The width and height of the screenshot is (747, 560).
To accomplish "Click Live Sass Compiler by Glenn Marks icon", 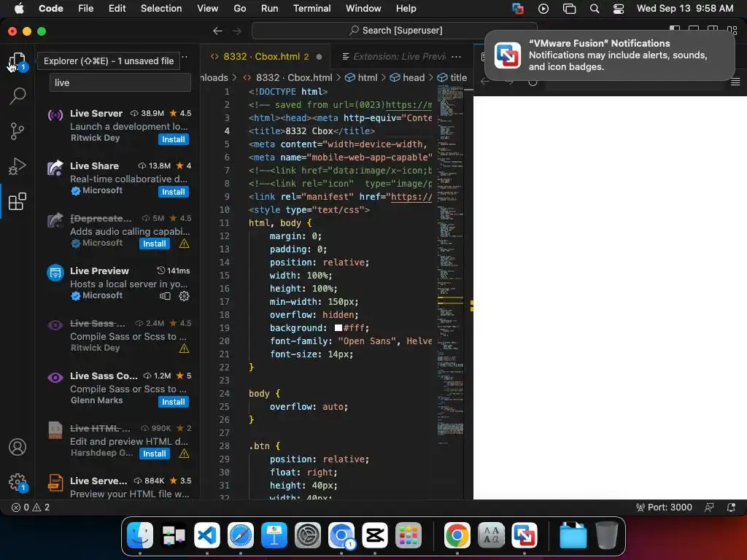I will tap(55, 378).
